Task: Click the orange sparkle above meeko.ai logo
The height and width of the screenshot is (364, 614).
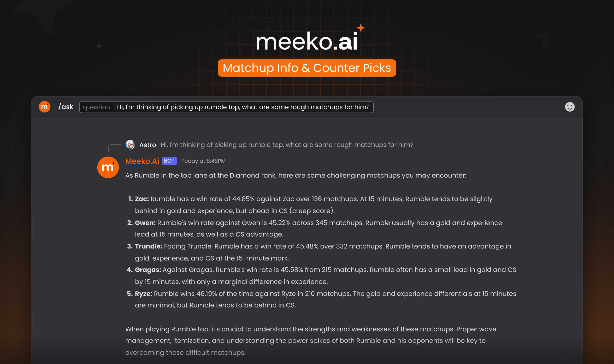Action: coord(360,28)
